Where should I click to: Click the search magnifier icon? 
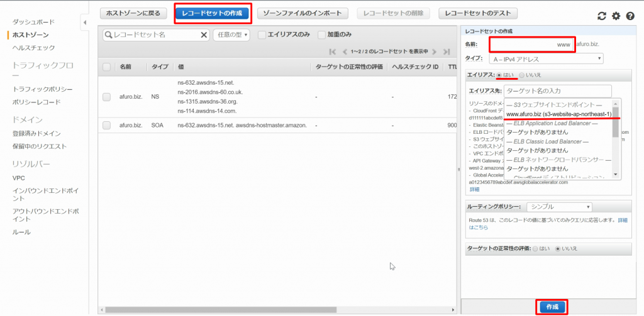(x=108, y=35)
